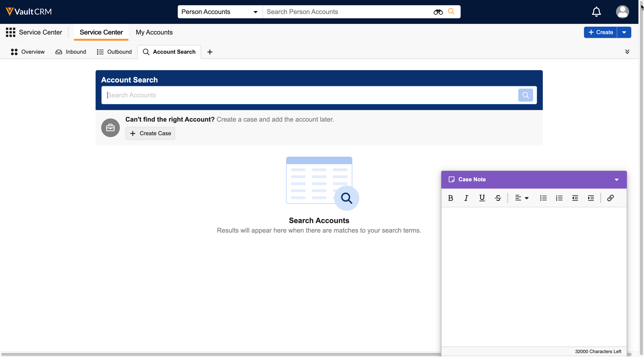Switch to the My Accounts tab
Image resolution: width=644 pixels, height=357 pixels.
154,32
